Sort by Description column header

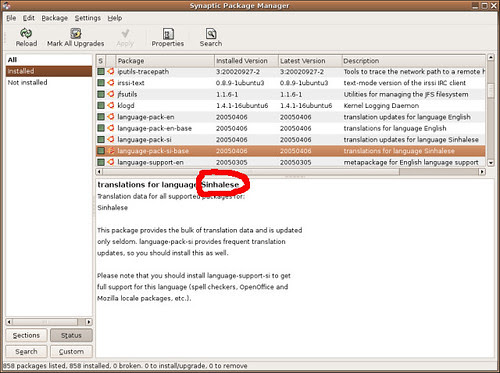(414, 61)
